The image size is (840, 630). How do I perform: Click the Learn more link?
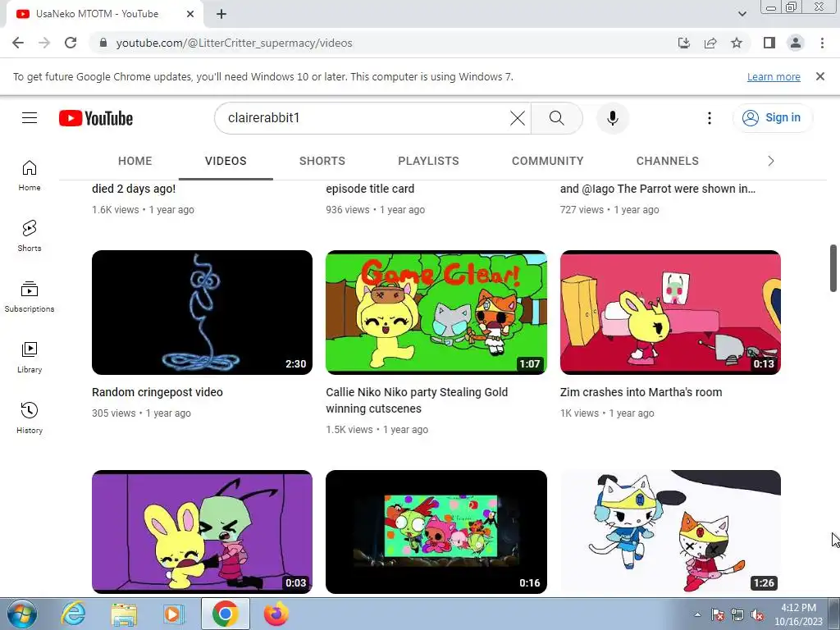tap(774, 76)
